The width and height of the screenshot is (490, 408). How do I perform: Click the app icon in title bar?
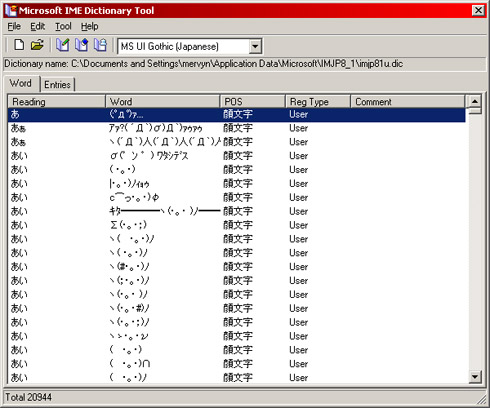coord(11,10)
